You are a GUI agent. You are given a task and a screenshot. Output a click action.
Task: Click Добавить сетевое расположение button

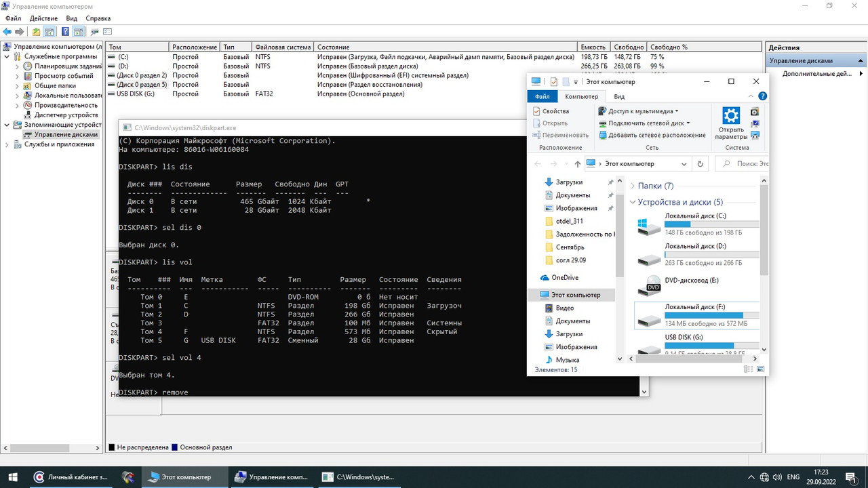coord(652,135)
